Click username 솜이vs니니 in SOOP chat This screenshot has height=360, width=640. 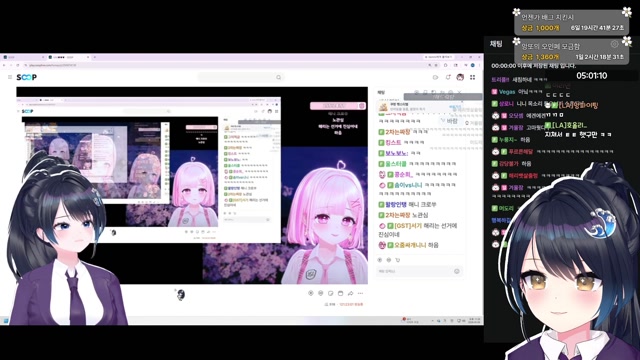tap(408, 185)
